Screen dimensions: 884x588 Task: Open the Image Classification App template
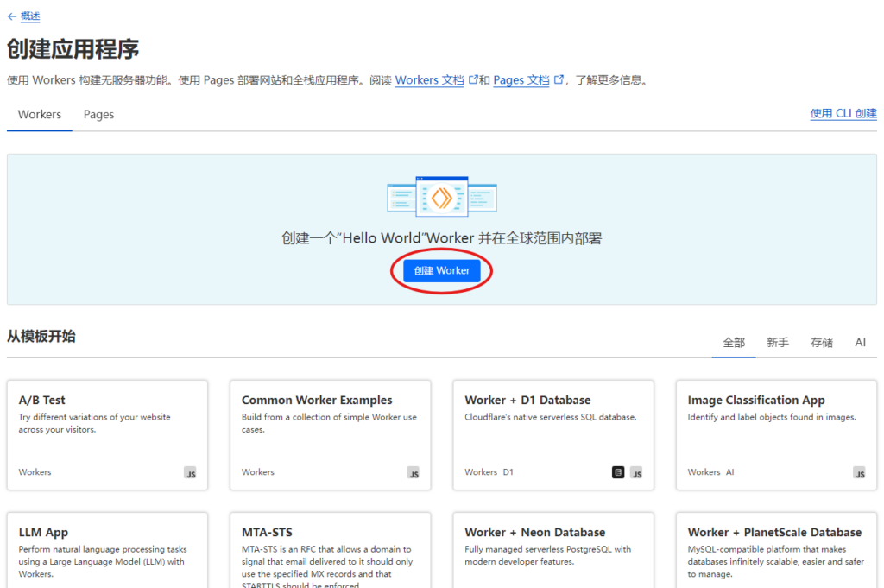(776, 434)
